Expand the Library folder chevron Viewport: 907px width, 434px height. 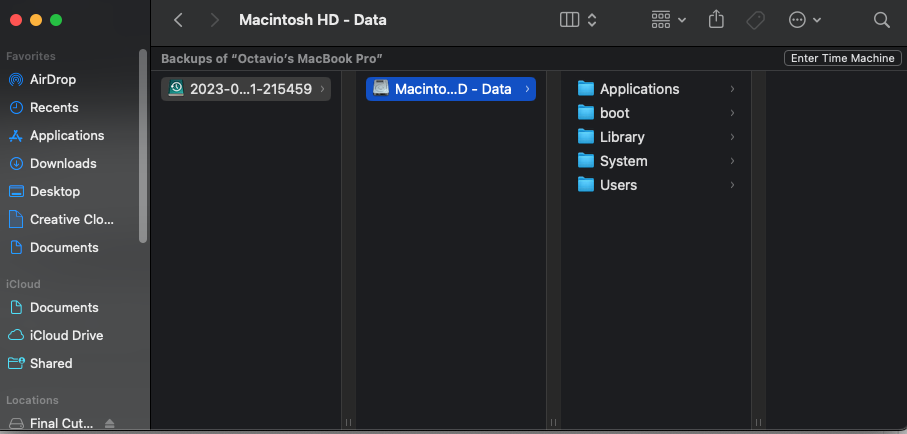click(x=732, y=137)
